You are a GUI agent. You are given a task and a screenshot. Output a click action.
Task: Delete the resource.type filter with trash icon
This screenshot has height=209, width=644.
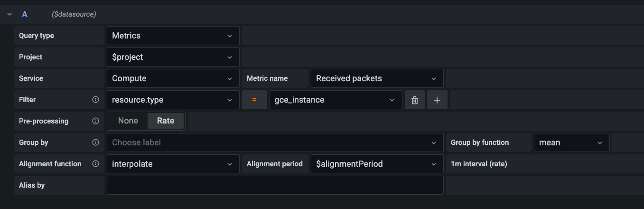[x=415, y=100]
